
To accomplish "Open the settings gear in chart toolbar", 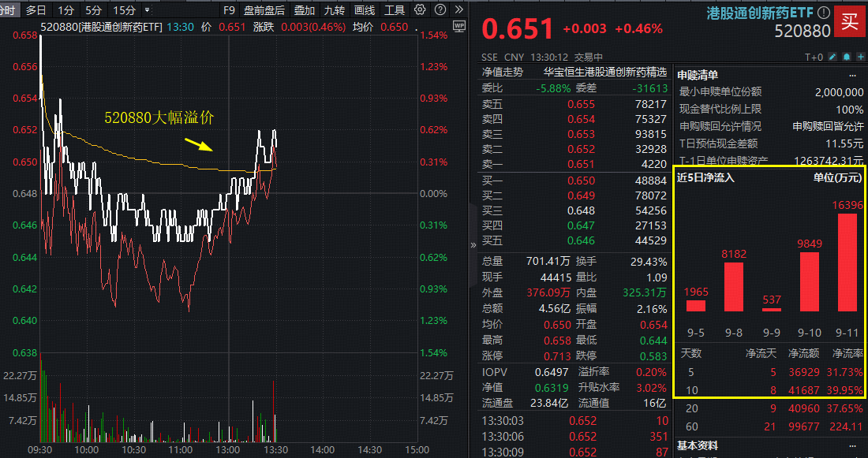I will click(x=420, y=10).
